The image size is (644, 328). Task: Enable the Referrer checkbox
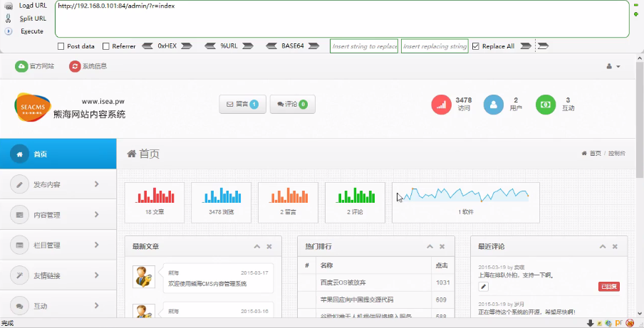(x=105, y=46)
